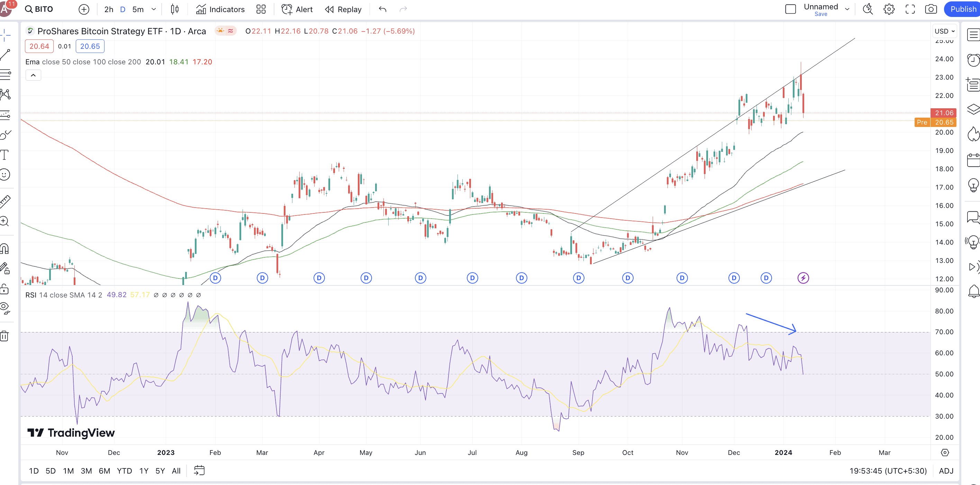
Task: Open candlestick chart type selector
Action: click(x=175, y=9)
